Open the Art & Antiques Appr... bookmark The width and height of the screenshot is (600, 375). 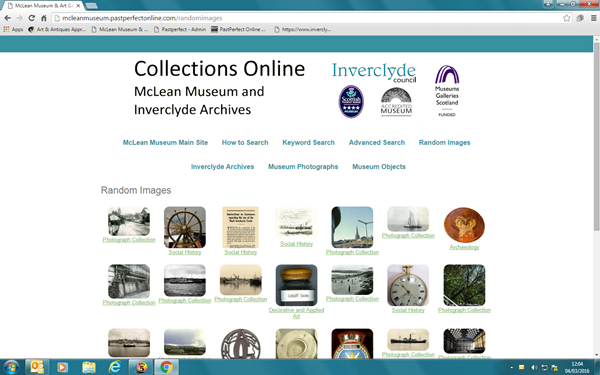(x=57, y=29)
